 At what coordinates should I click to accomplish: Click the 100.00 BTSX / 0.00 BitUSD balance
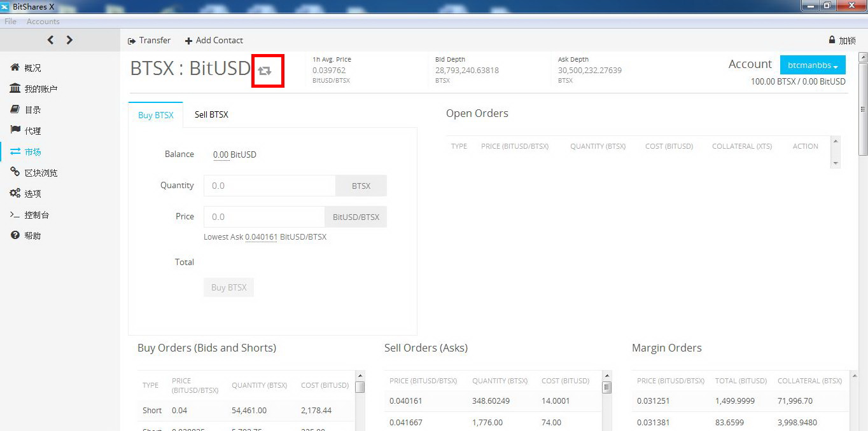coord(798,81)
